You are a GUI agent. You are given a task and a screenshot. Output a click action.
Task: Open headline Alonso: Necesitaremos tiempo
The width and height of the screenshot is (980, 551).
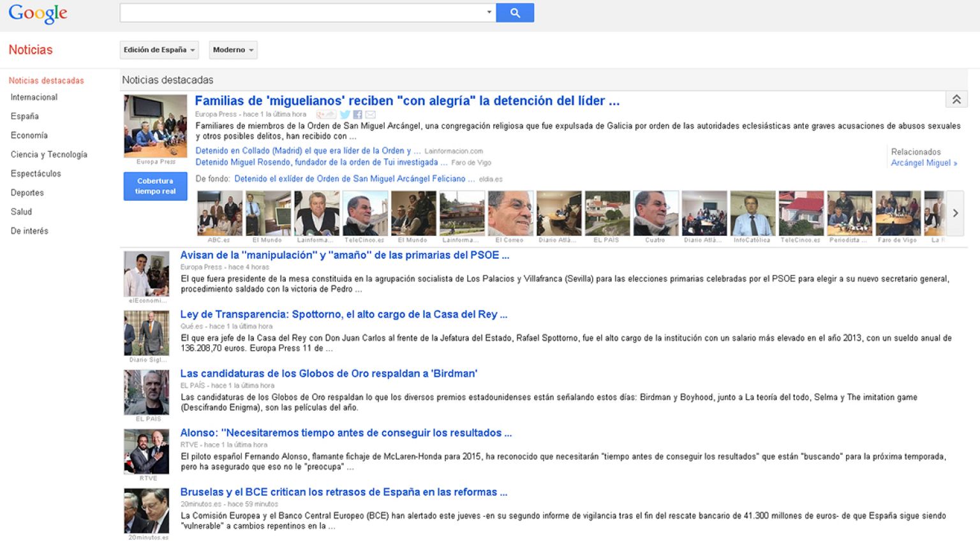click(x=346, y=433)
